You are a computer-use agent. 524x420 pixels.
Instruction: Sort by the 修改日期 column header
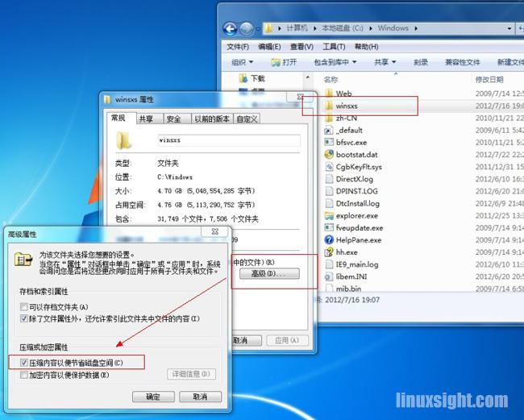(x=489, y=80)
